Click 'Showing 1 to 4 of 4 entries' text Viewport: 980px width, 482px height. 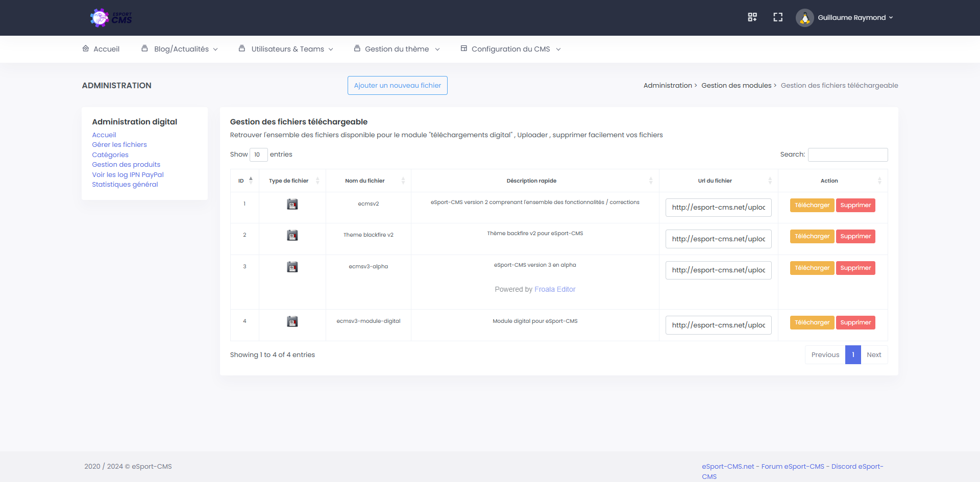coord(273,355)
